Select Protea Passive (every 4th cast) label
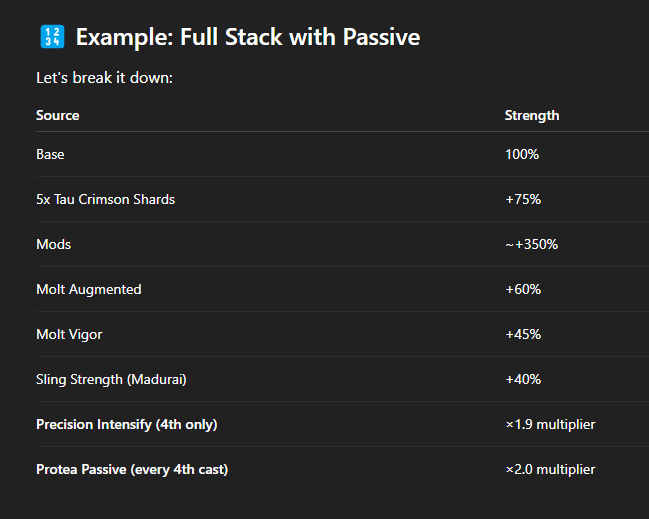The width and height of the screenshot is (649, 519). [132, 470]
